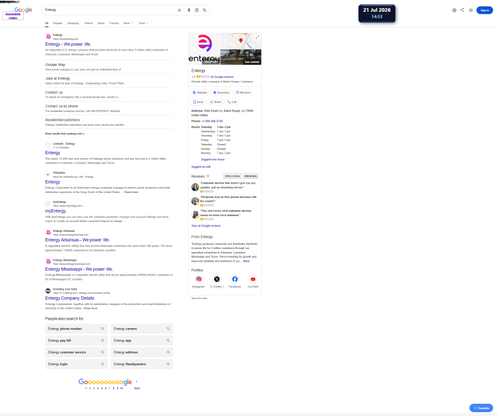Click the next-page arrow by Google pagination logo
Image resolution: width=500 pixels, height=416 pixels.
pos(137,382)
